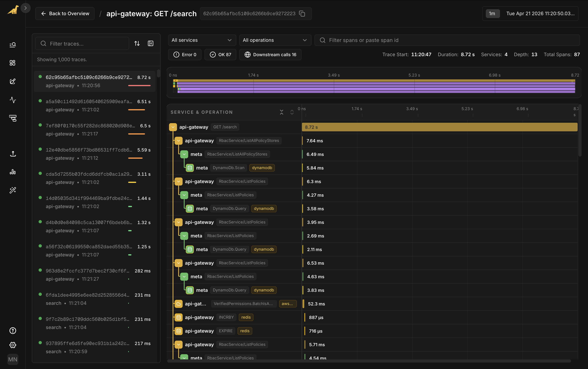Click the dynamodb tag on DynamoDb.Scan row
Image resolution: width=588 pixels, height=369 pixels.
click(x=262, y=168)
